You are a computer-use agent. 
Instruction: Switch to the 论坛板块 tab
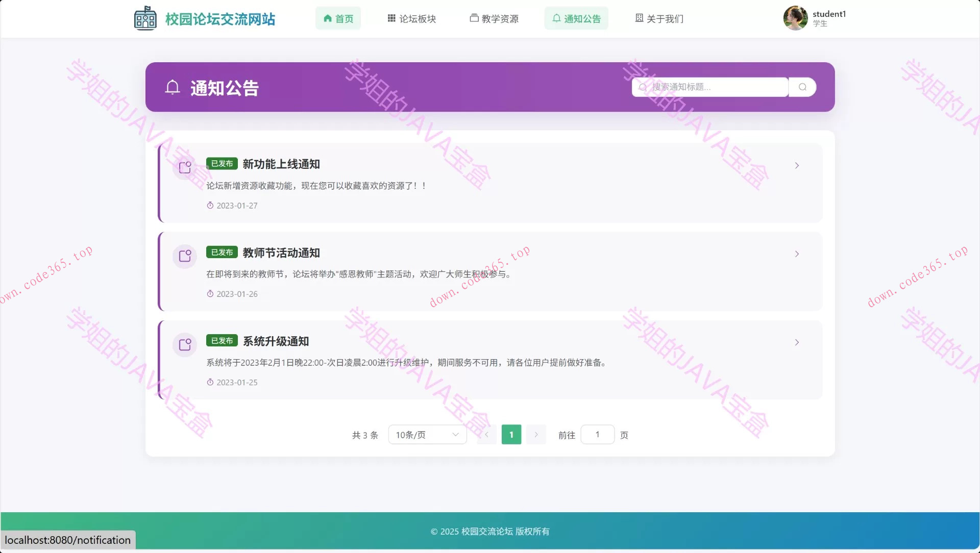coord(412,18)
